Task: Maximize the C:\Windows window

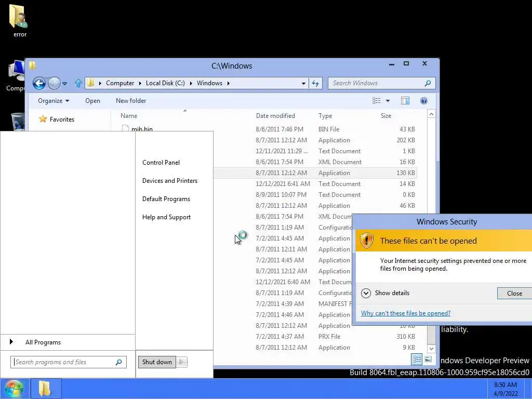Action: (406, 63)
